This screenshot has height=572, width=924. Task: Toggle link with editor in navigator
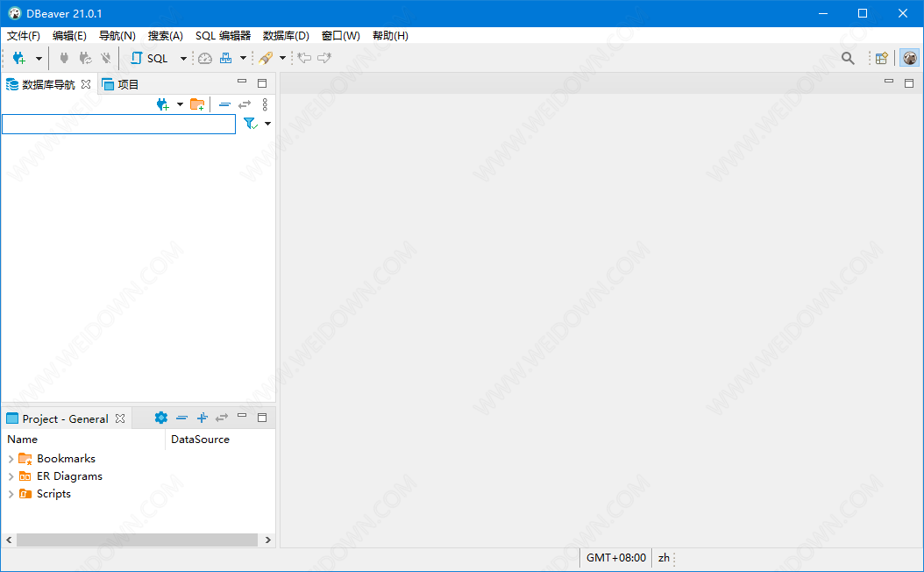pos(245,104)
